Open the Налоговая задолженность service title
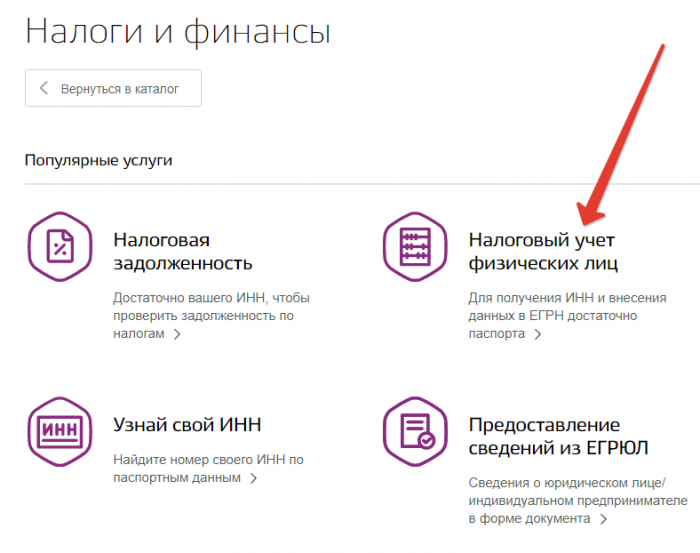The height and width of the screenshot is (553, 700). [x=182, y=252]
